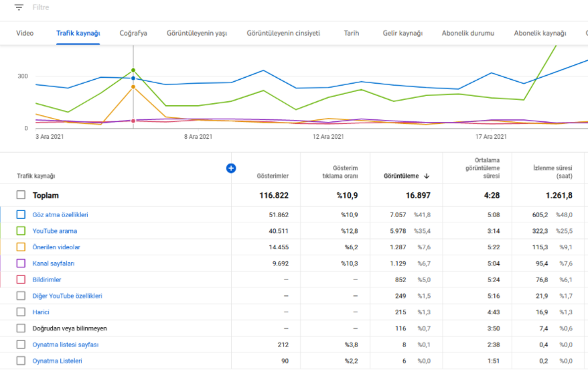This screenshot has height=376, width=588.
Task: Open the Görüntüleyenin yaşı tab
Action: (x=197, y=33)
